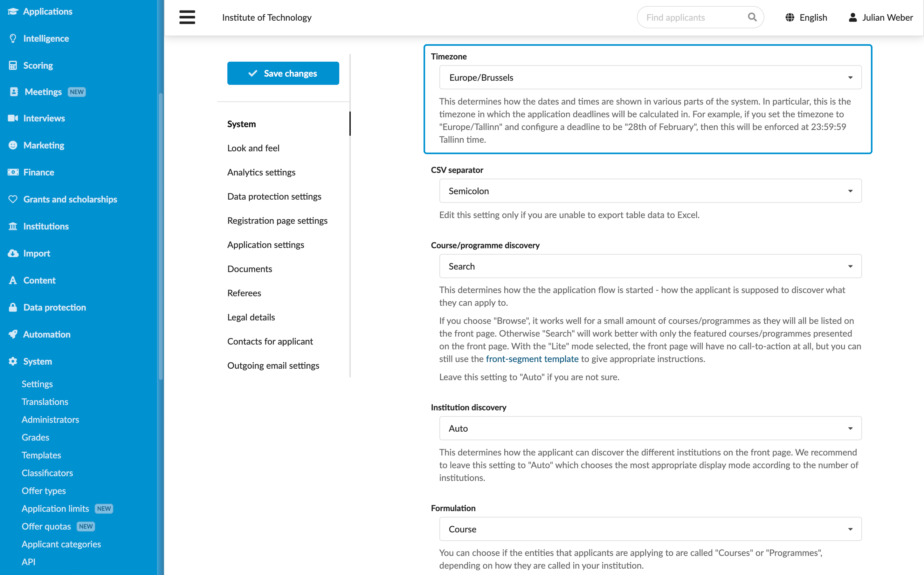The image size is (924, 575).
Task: Open Finance via money icon
Action: tap(13, 172)
